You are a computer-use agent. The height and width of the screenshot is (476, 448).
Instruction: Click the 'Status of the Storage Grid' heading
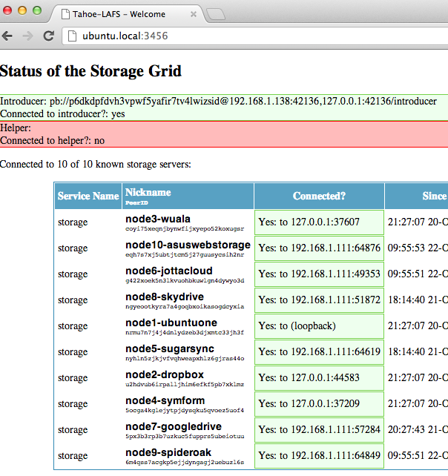[90, 71]
